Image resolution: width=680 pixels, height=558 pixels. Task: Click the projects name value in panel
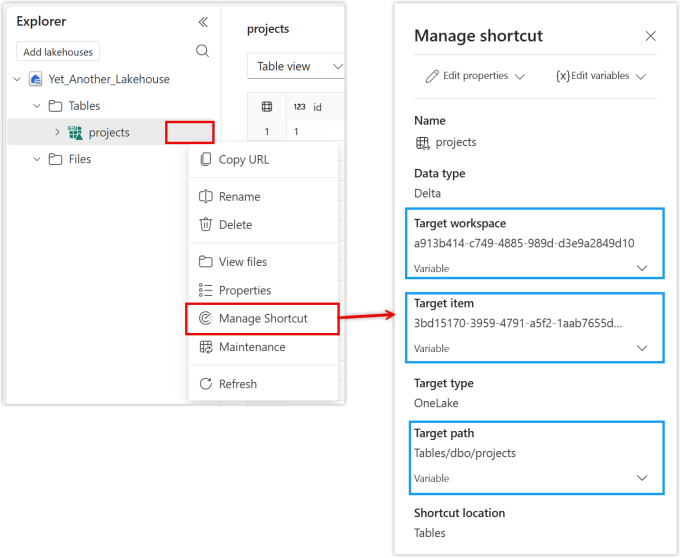(x=456, y=142)
